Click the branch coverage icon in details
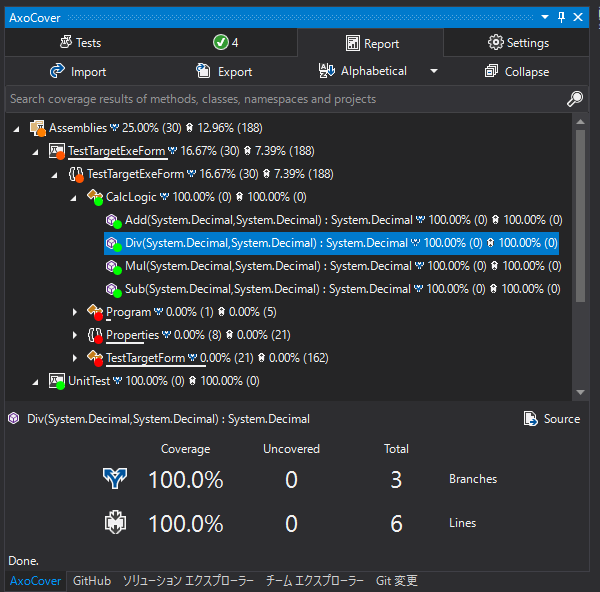Viewport: 600px width, 592px height. coord(115,478)
